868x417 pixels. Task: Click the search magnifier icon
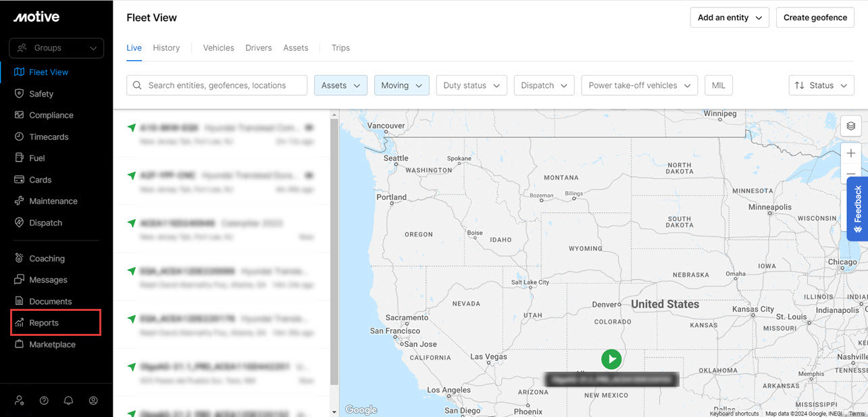pyautogui.click(x=138, y=85)
